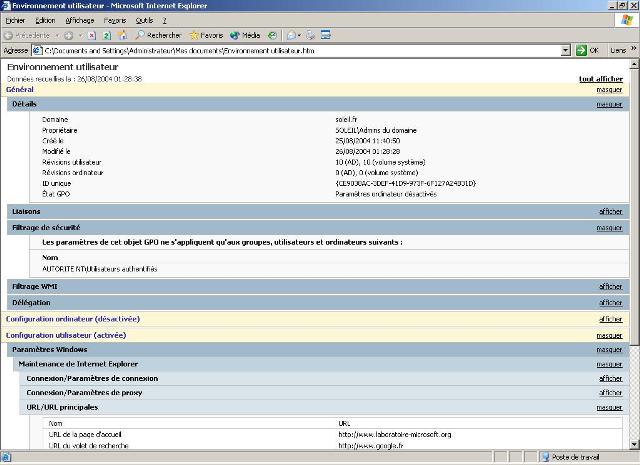The height and width of the screenshot is (465, 640).
Task: Open the Fichier menu
Action: [x=16, y=20]
